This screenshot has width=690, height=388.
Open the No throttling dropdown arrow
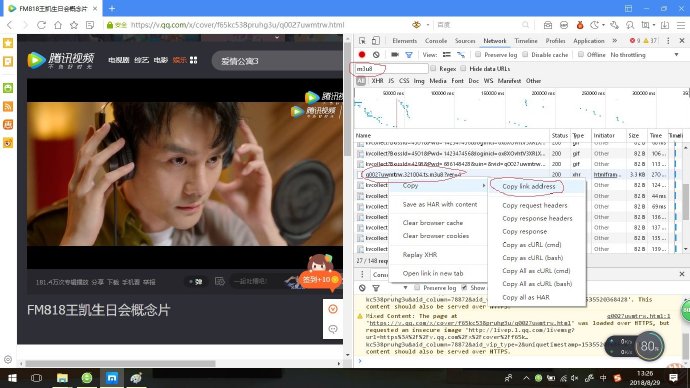[x=676, y=55]
